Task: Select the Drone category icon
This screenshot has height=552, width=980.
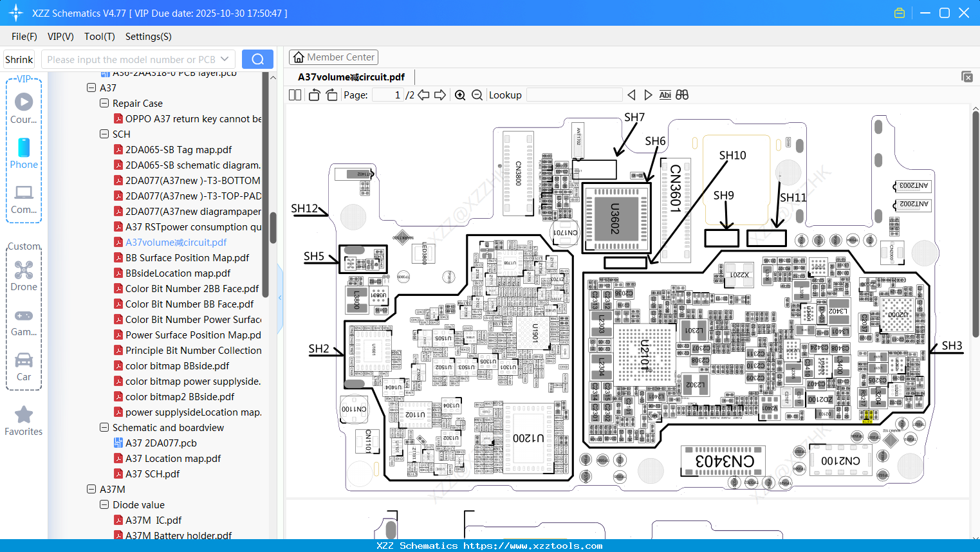Action: [24, 276]
